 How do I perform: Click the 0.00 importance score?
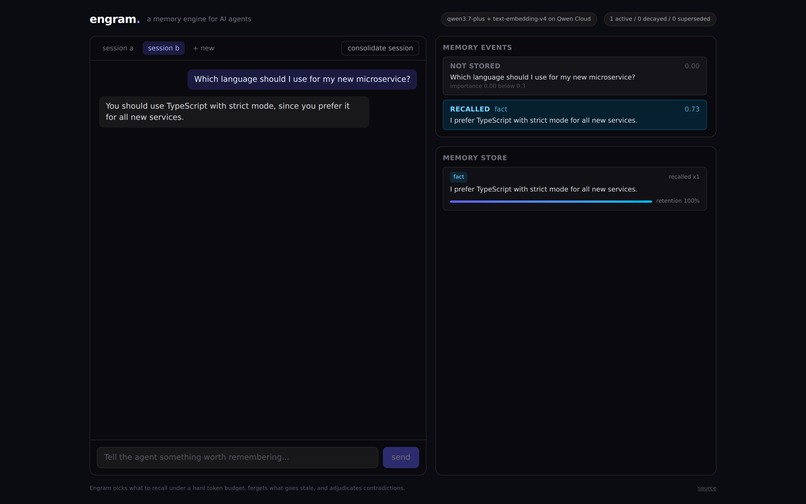coord(691,66)
